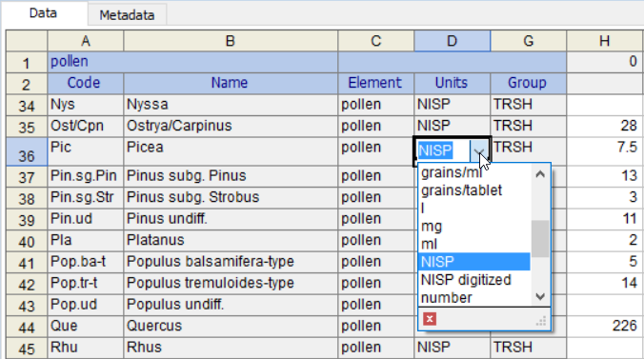
Task: Click the 'Populus tremuloides-type' cell
Action: 231,284
